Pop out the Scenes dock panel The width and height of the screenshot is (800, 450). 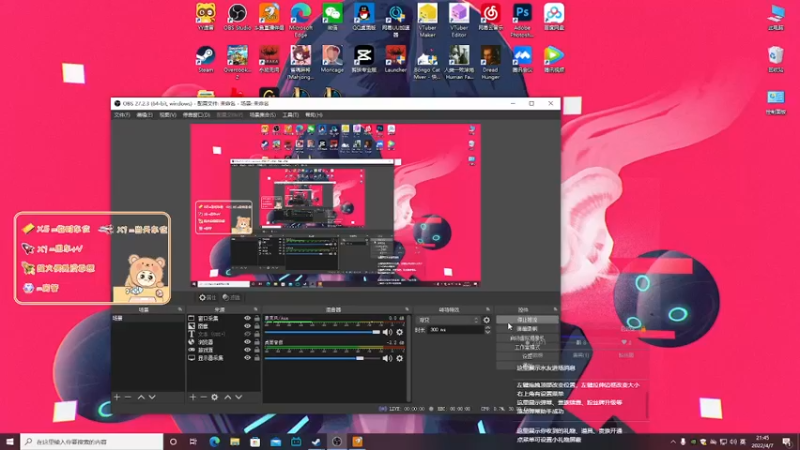(x=180, y=310)
